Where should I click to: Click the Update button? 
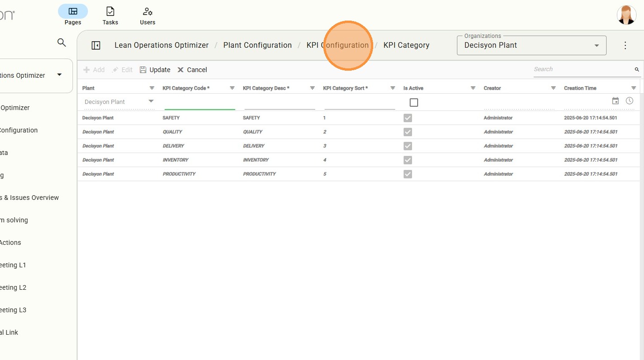[155, 70]
